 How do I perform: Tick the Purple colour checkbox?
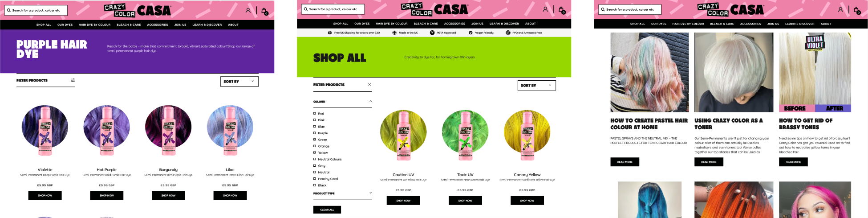(x=315, y=133)
